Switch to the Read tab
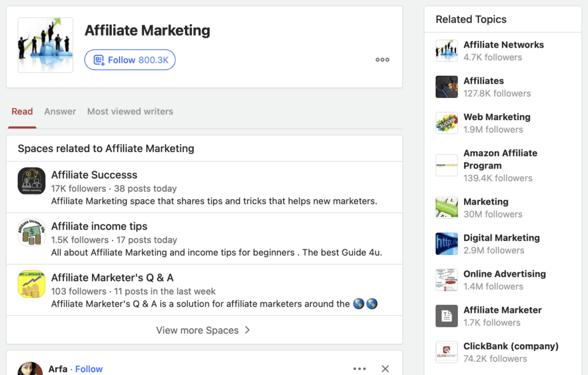 coord(22,111)
